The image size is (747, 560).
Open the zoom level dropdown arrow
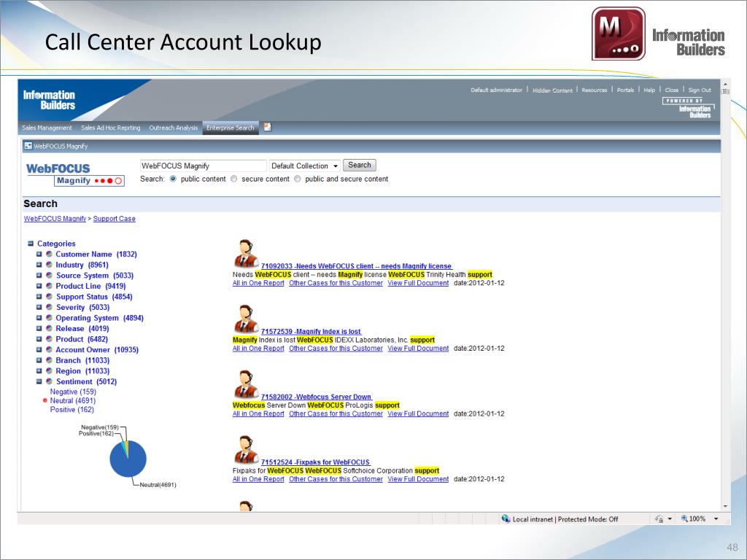[x=716, y=519]
